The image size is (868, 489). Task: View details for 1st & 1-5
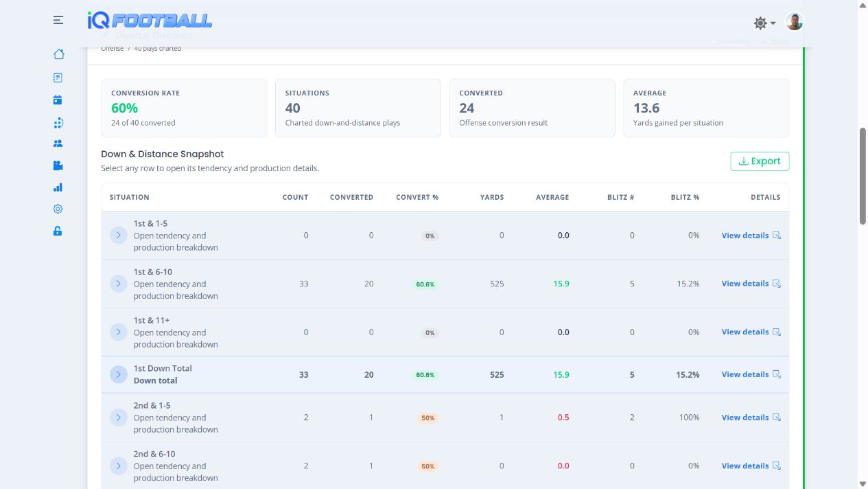pos(751,236)
